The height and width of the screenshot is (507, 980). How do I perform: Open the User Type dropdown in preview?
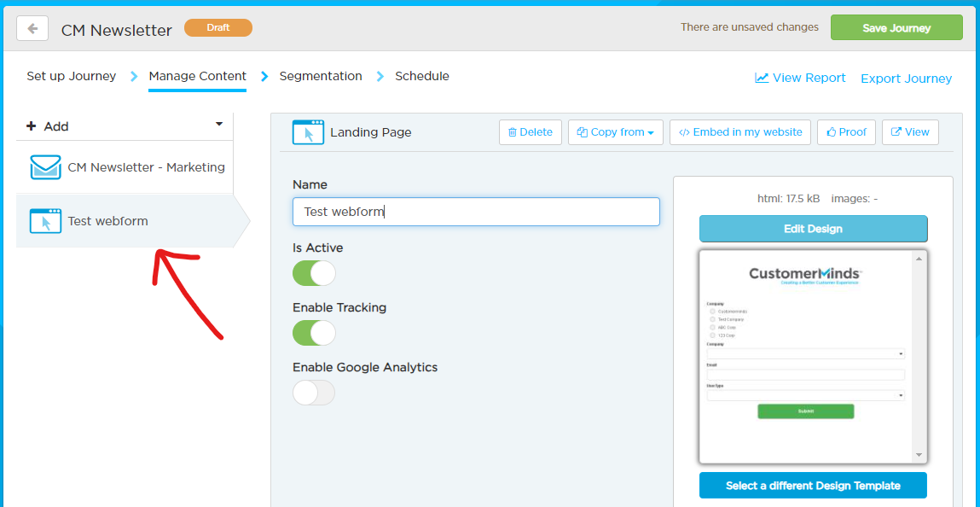[806, 396]
